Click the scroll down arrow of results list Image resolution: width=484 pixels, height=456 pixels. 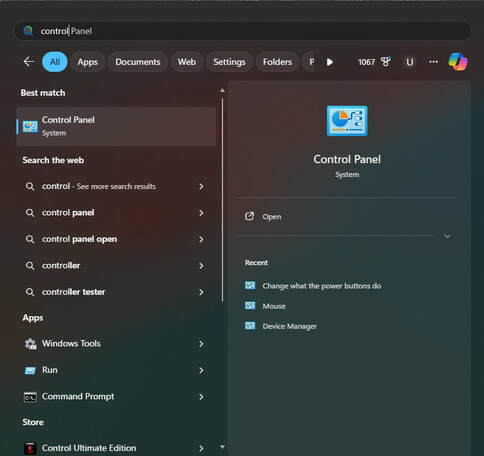pos(222,447)
